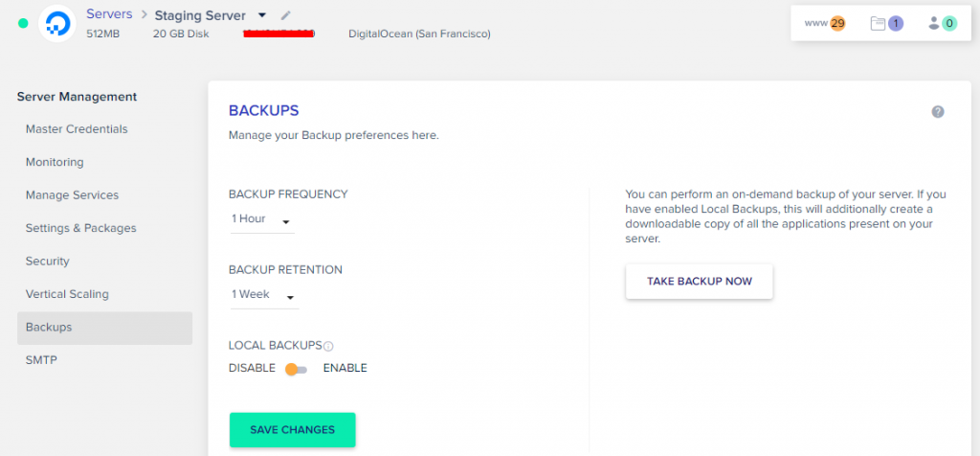Click the Local Backups info icon

(x=328, y=346)
